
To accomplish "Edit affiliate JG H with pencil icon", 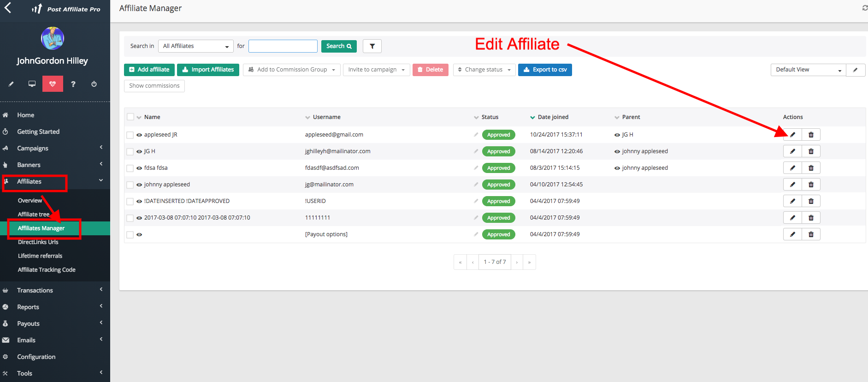I will [x=792, y=151].
